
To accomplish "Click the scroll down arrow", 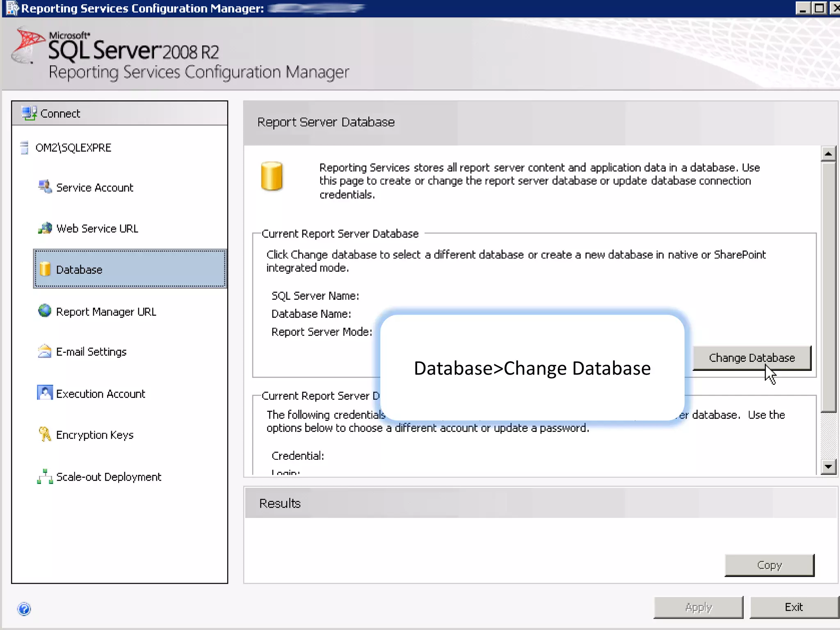I will [x=828, y=466].
